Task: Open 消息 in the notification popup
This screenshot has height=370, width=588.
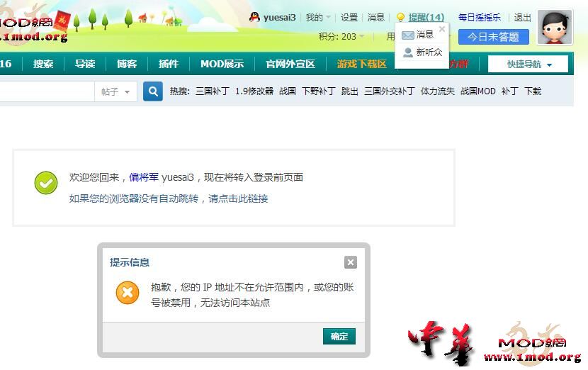Action: coord(425,35)
